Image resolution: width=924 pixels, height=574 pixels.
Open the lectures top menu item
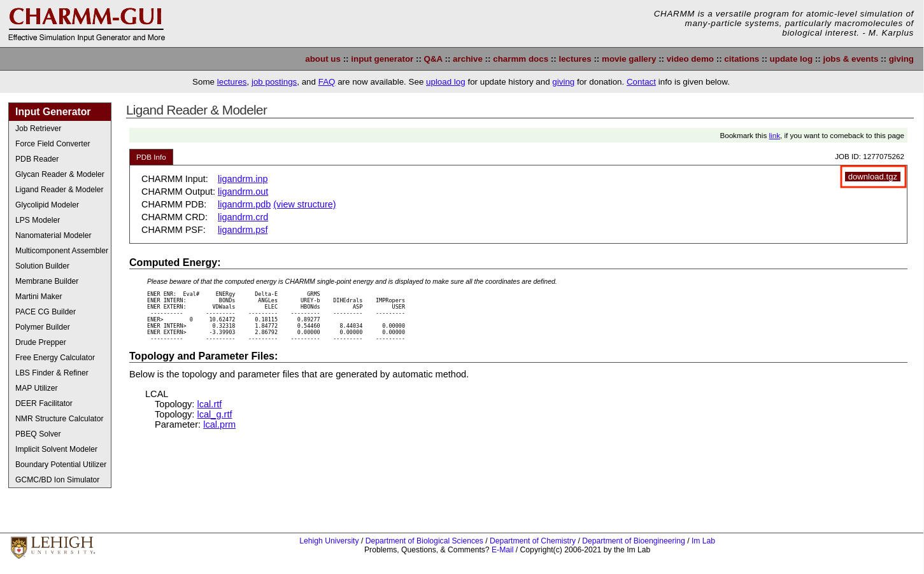pos(575,59)
